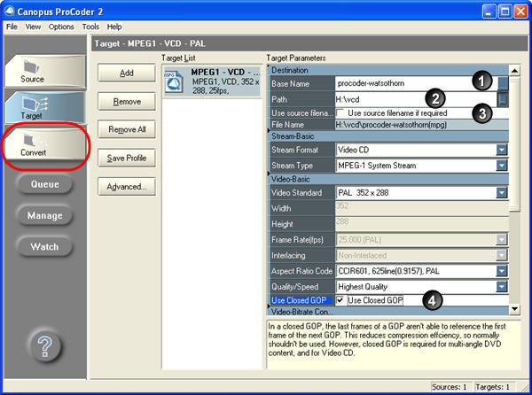Click the Path input field
This screenshot has height=395, width=532.
point(416,99)
